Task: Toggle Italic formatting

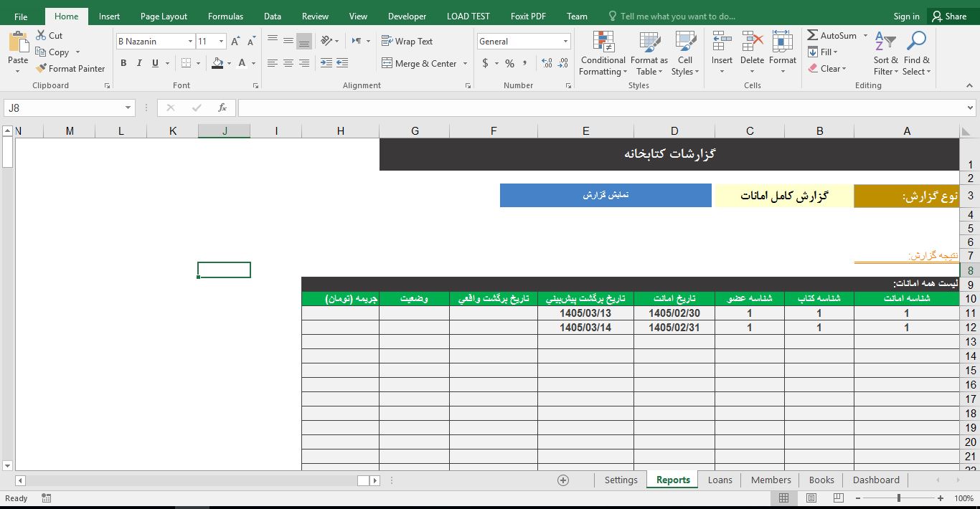Action: (139, 63)
